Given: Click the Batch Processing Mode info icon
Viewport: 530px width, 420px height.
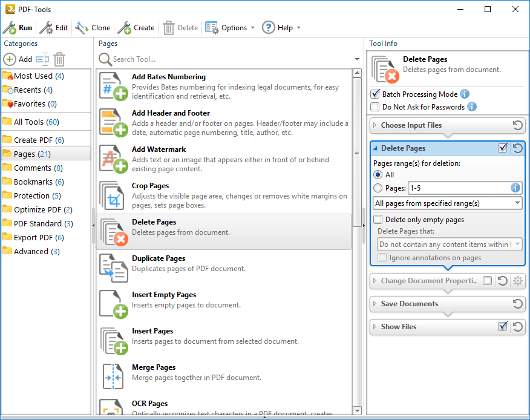Looking at the screenshot, I should pos(465,94).
